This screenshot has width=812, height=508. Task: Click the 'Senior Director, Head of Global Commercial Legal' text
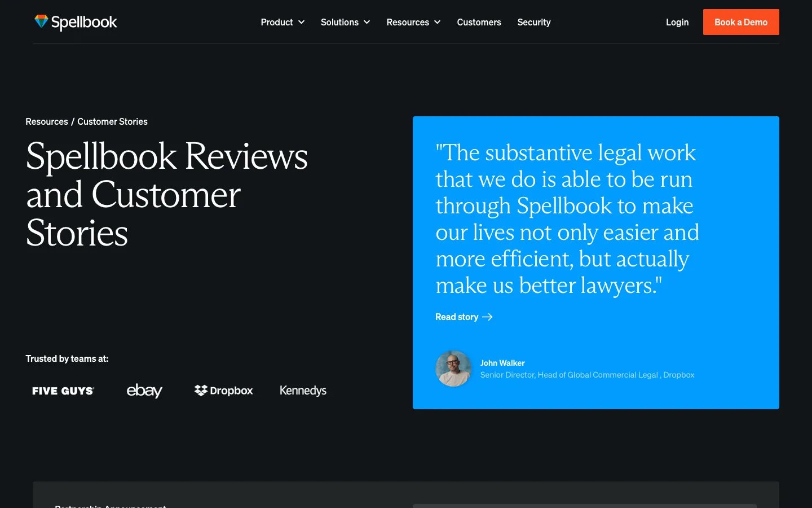click(569, 375)
